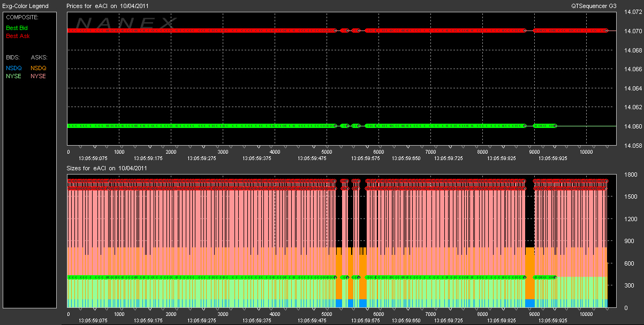
Task: Click the red best ask line in Prices chart
Action: [x=337, y=31]
